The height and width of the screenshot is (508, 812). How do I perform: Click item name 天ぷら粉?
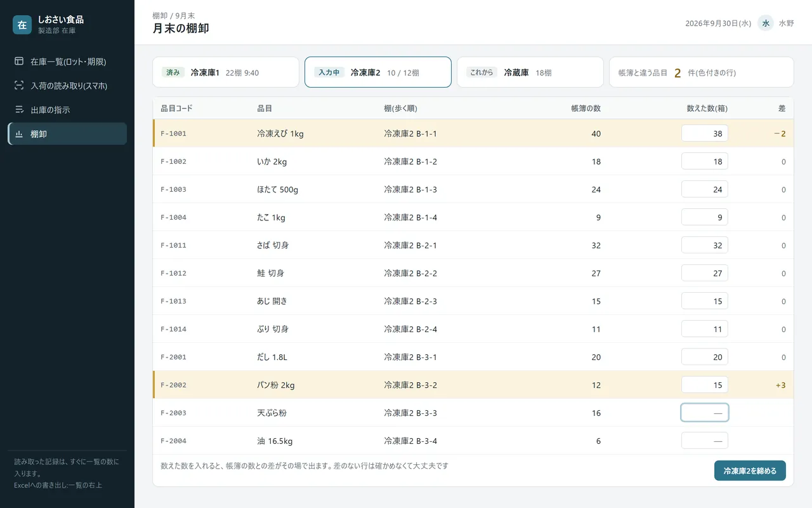click(272, 413)
